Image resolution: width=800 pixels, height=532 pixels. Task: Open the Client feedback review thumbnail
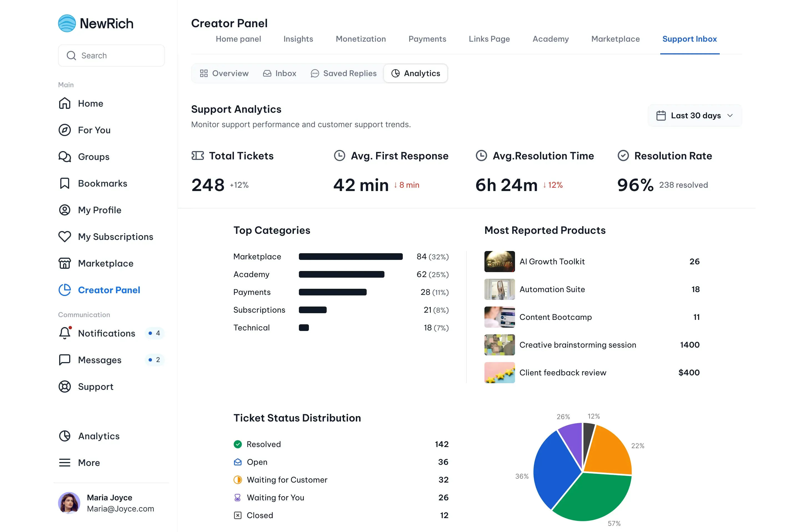(499, 373)
